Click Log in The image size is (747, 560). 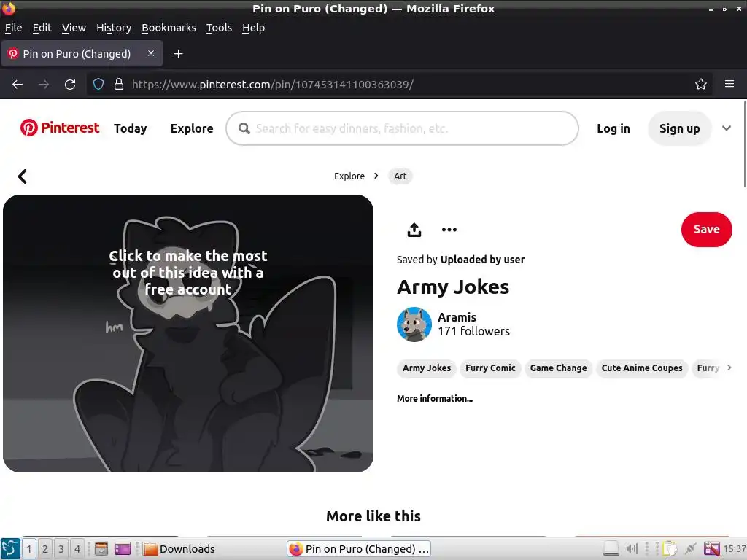613,128
